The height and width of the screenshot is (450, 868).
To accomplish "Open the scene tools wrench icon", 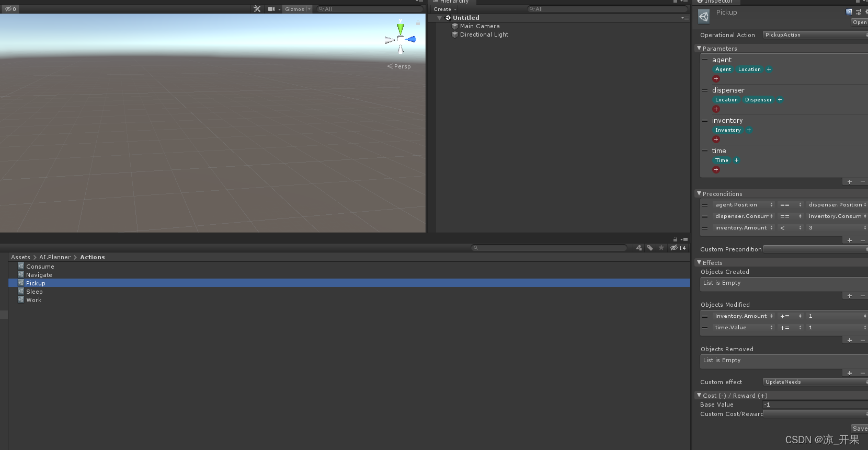I will point(257,9).
